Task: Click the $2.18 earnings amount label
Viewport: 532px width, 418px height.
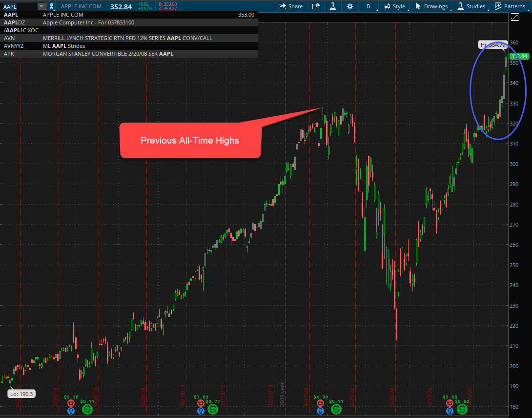Action: pos(71,397)
